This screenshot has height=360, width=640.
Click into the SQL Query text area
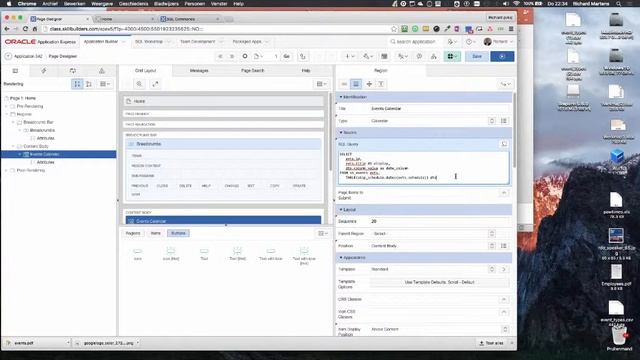[424, 167]
